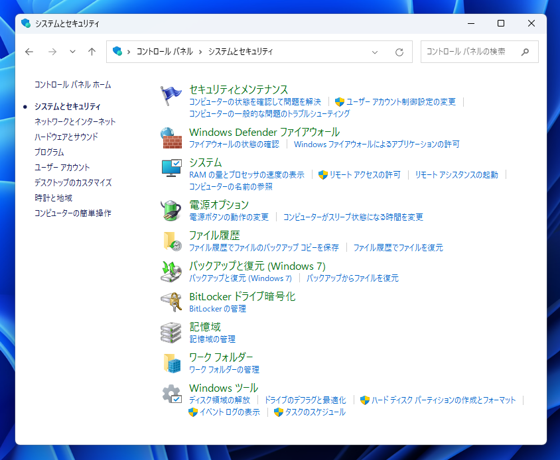The height and width of the screenshot is (460, 560).
Task: Open リモート アシスタンスの起動 link
Action: point(456,175)
